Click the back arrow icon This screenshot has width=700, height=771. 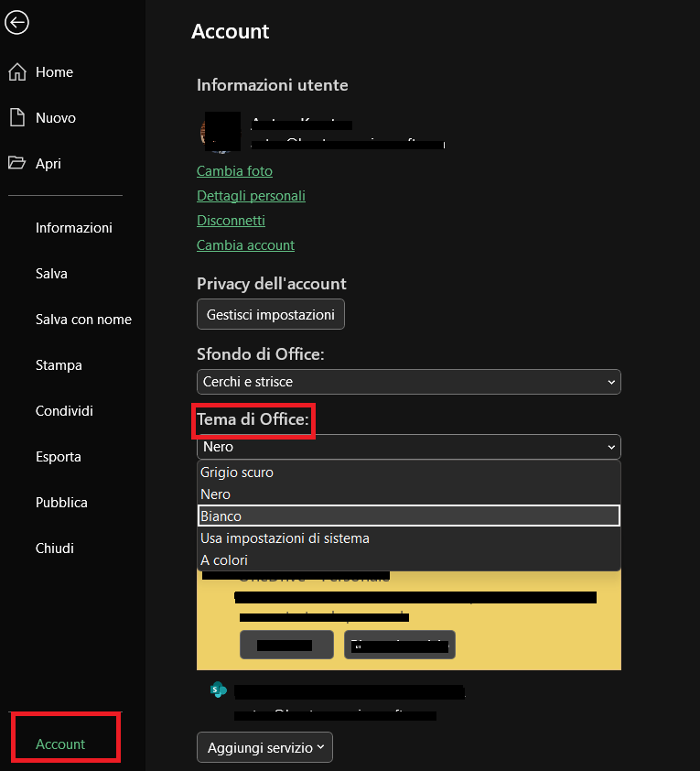pos(16,23)
